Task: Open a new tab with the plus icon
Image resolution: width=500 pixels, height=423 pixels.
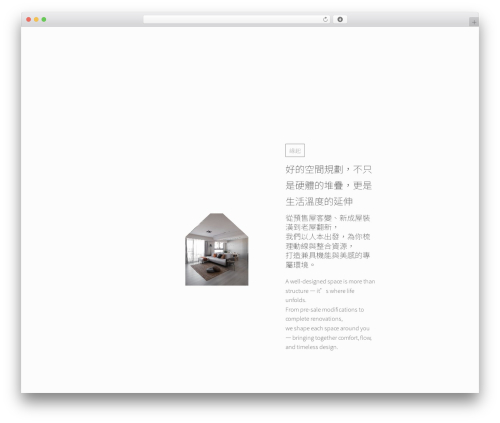Action: pyautogui.click(x=474, y=22)
